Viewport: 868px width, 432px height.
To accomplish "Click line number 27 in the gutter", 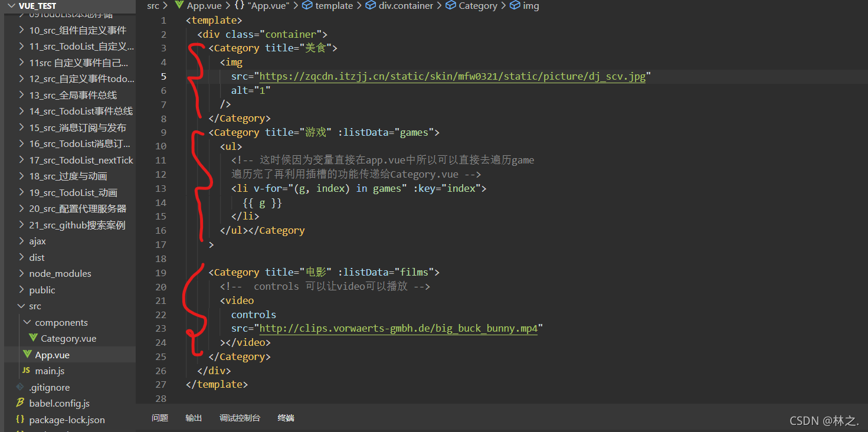I will pyautogui.click(x=161, y=384).
